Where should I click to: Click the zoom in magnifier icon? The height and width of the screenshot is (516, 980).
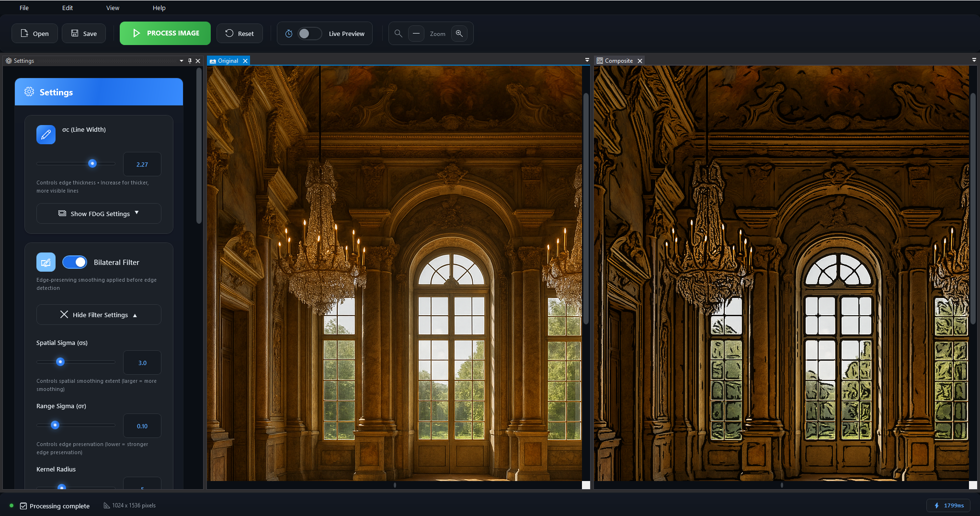point(459,34)
